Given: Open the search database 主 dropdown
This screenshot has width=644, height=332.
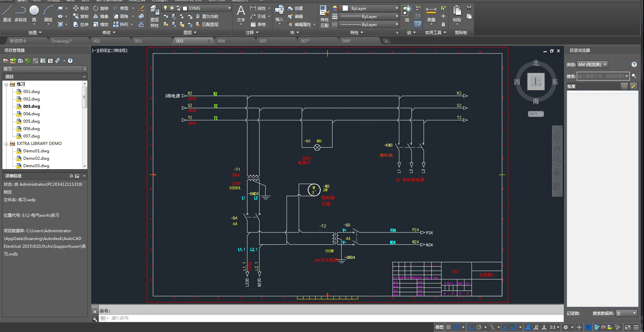Looking at the screenshot, I should coord(626,313).
